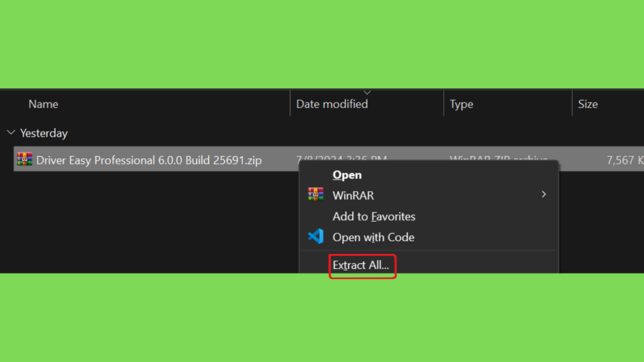Choose Open from the context menu

(x=347, y=175)
